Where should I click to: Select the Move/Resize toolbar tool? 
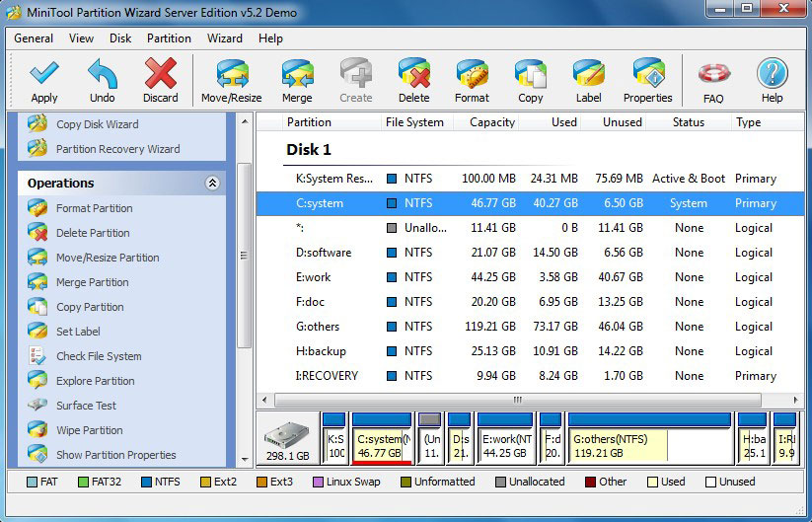point(232,81)
